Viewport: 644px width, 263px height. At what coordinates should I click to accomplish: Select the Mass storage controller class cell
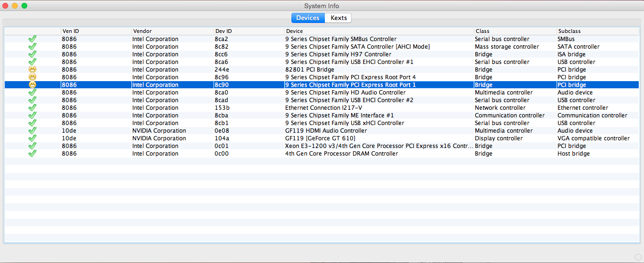(507, 47)
